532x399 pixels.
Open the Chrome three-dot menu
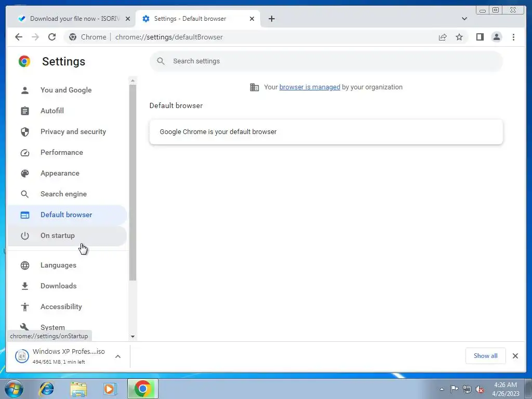pos(513,37)
